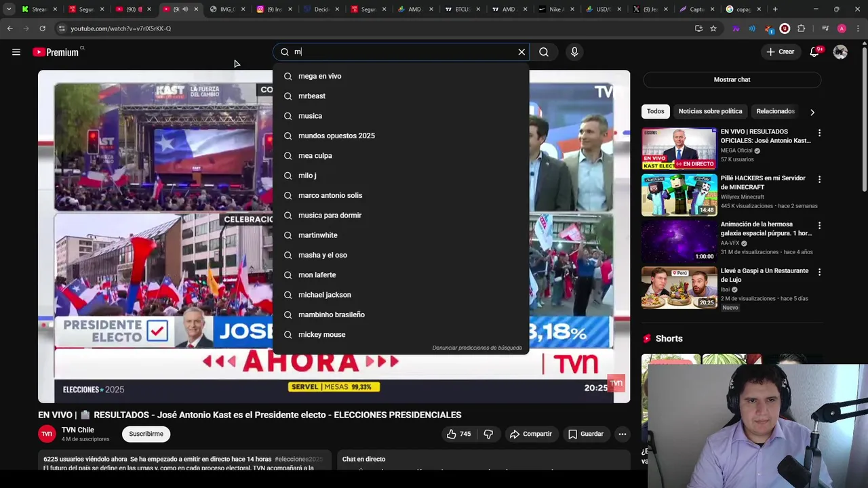Select suggestion 'mega en vivo'

click(401, 77)
